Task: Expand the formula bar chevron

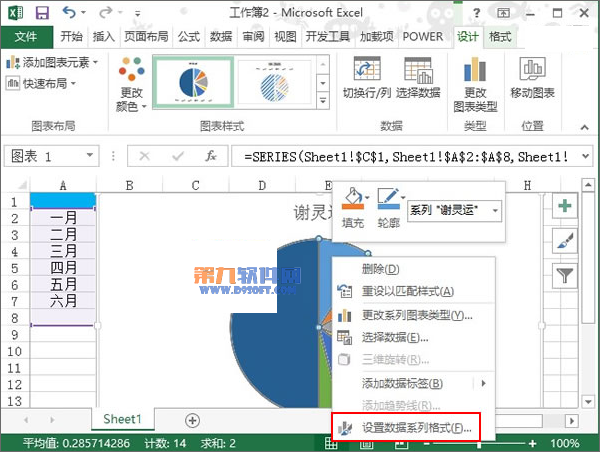Action: click(x=585, y=156)
